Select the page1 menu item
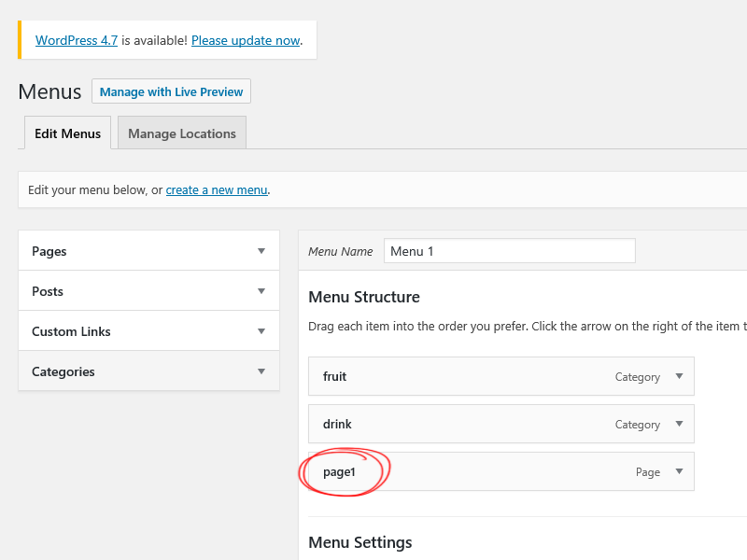Image resolution: width=747 pixels, height=560 pixels. tap(501, 471)
